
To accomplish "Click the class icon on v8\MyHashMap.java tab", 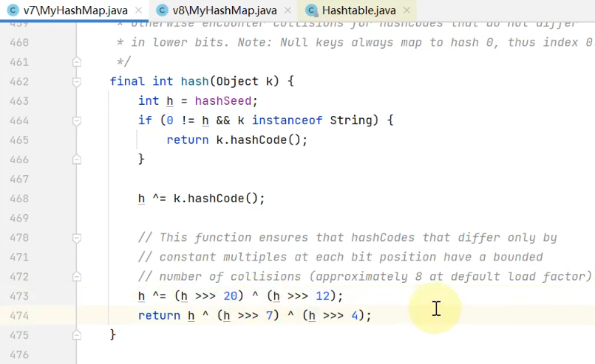I will [162, 10].
